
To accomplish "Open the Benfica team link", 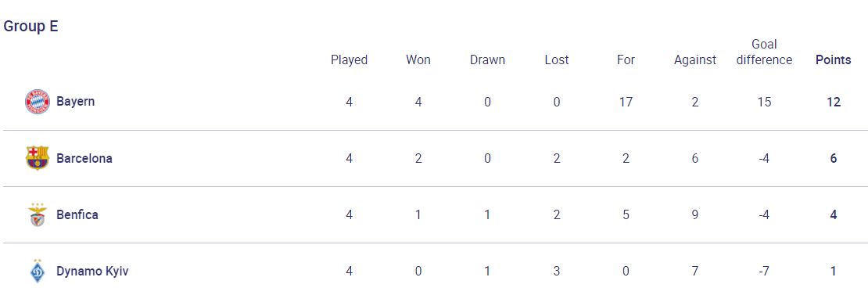I will pyautogui.click(x=77, y=215).
